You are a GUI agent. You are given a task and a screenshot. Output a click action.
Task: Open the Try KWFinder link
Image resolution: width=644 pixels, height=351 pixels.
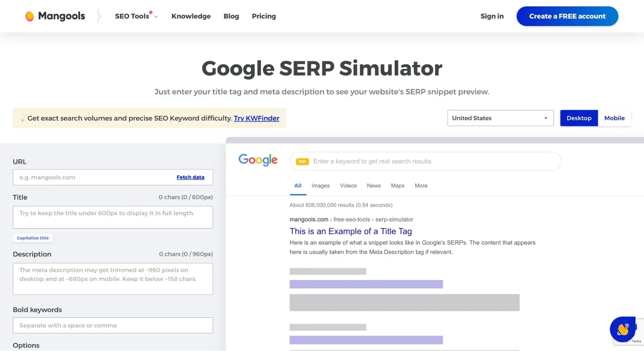pos(256,118)
